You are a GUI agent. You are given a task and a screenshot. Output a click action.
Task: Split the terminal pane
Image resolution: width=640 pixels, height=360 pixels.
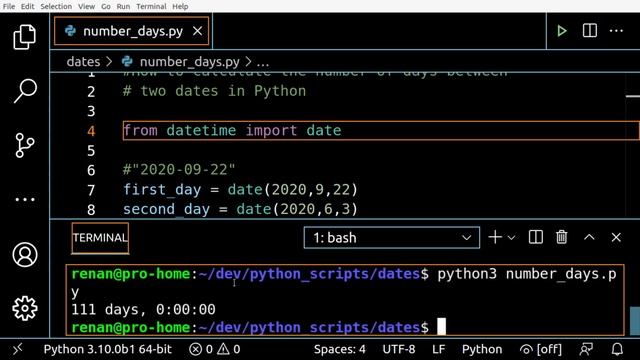(x=536, y=237)
